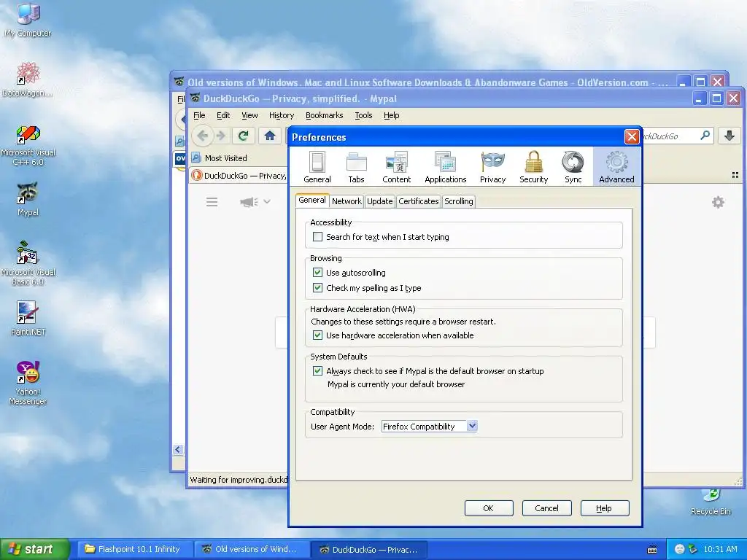Uncheck Check my spelling as I type
The image size is (747, 560).
coord(317,287)
